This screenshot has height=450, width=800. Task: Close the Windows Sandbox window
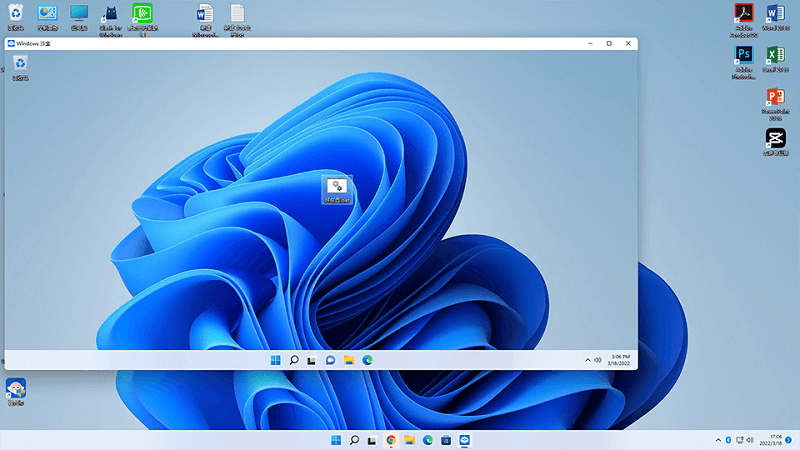628,44
